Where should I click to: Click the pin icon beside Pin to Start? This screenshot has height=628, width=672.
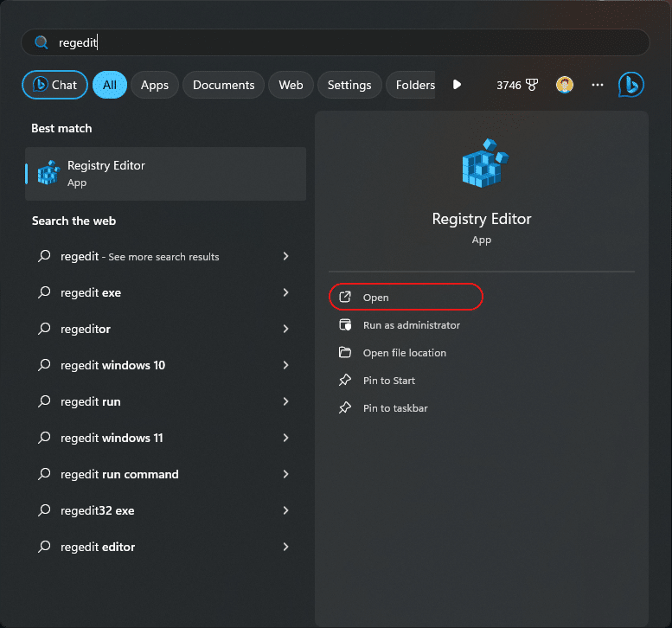click(345, 380)
